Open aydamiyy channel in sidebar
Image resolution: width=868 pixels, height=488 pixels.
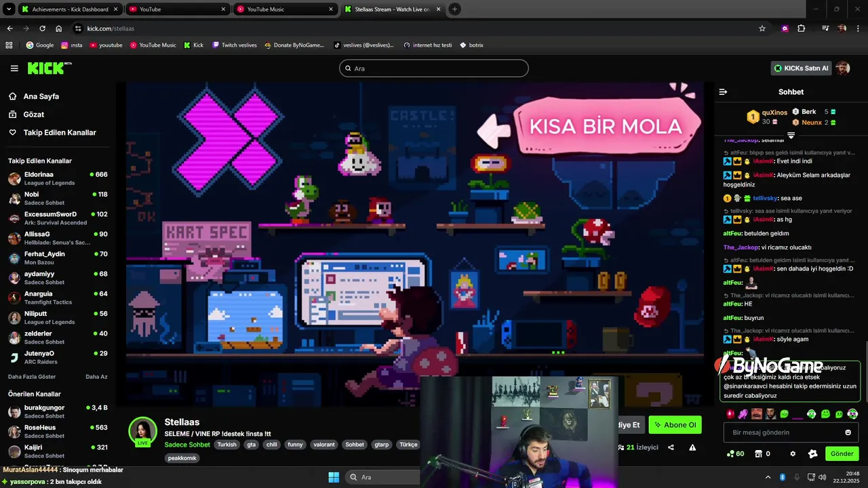(58, 278)
